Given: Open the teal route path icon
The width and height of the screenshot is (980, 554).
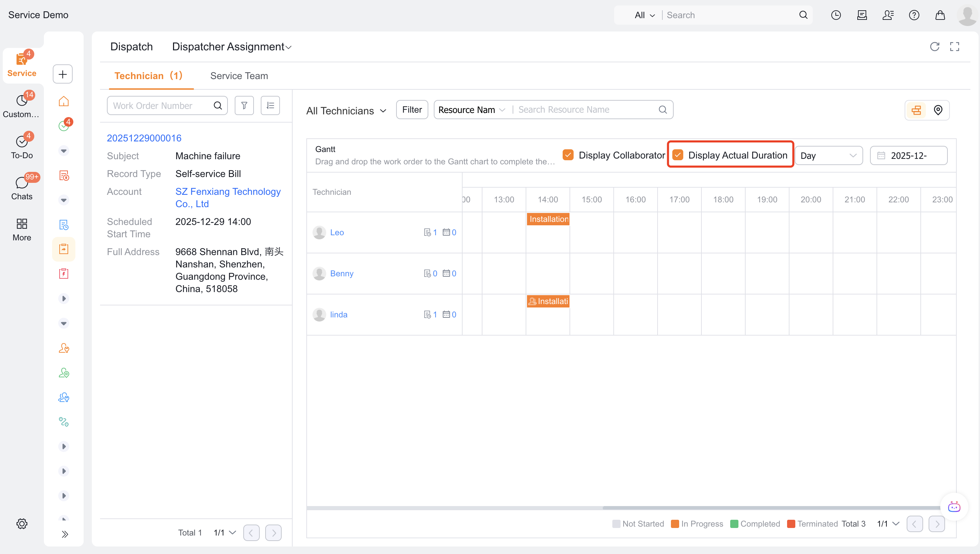Looking at the screenshot, I should pos(64,421).
